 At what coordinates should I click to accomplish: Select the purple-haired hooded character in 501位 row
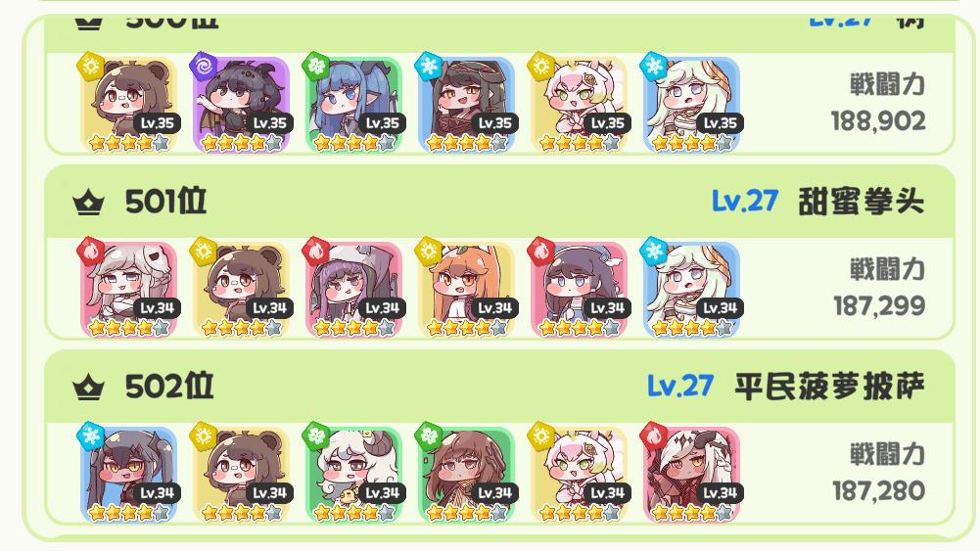pyautogui.click(x=353, y=290)
